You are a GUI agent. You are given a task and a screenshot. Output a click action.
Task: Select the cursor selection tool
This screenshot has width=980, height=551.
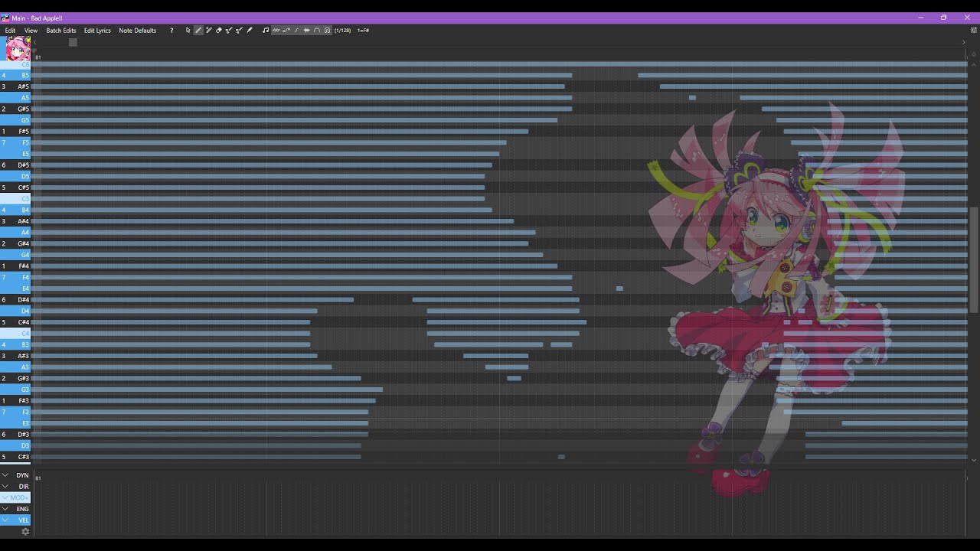point(188,31)
